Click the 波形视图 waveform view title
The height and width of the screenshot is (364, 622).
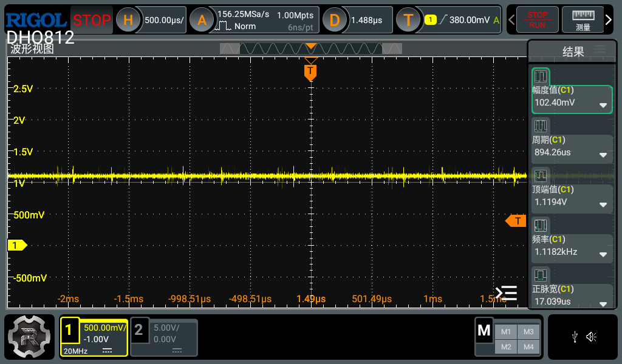pyautogui.click(x=32, y=49)
